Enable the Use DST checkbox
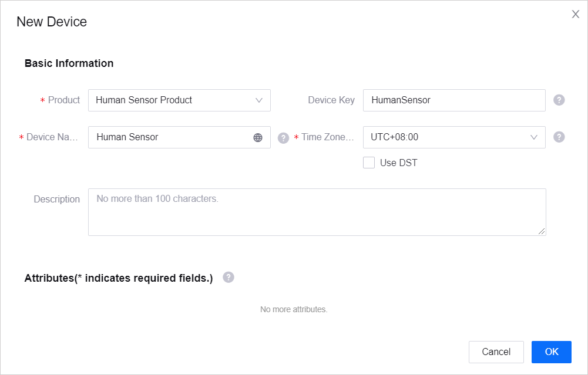 coord(369,163)
